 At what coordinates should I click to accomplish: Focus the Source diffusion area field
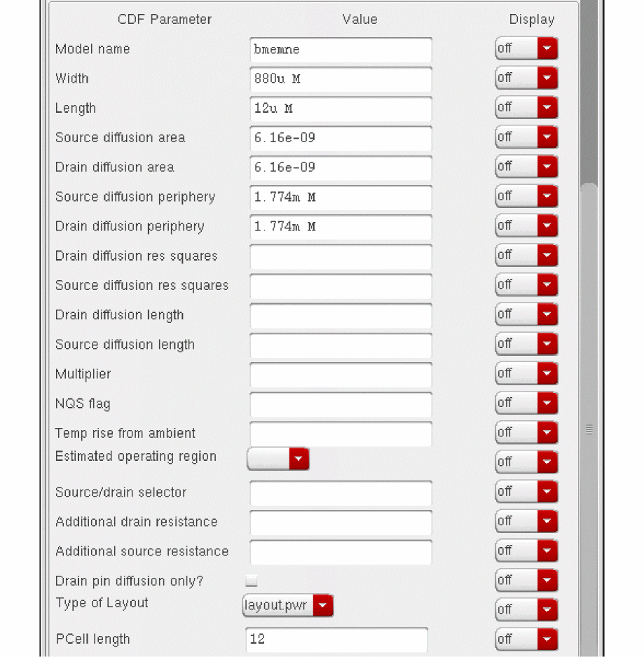[341, 138]
